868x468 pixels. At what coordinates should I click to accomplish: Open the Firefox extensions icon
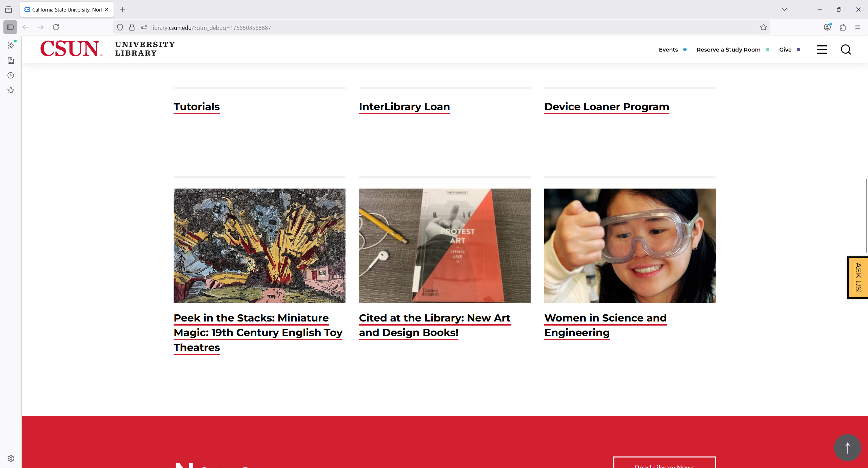tap(843, 27)
